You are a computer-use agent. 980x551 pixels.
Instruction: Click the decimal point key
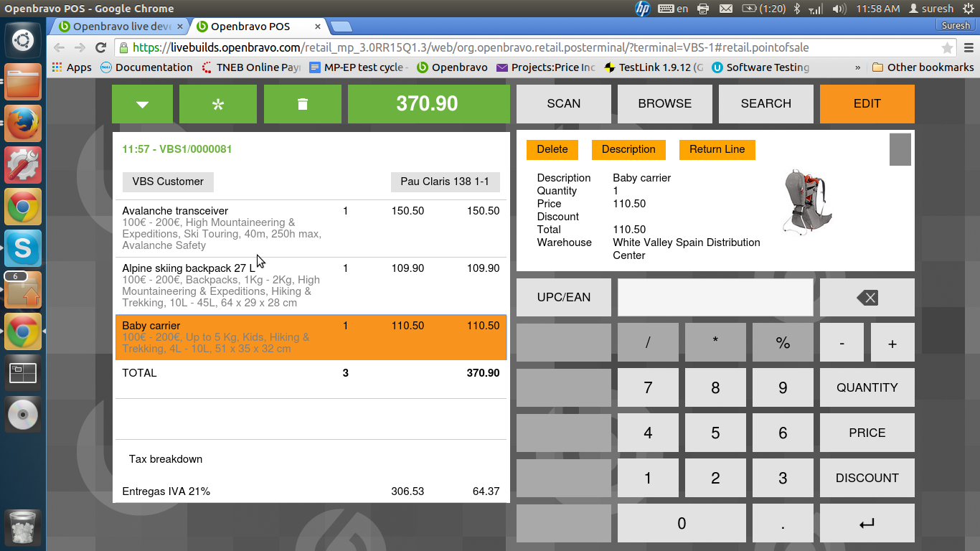click(x=783, y=523)
